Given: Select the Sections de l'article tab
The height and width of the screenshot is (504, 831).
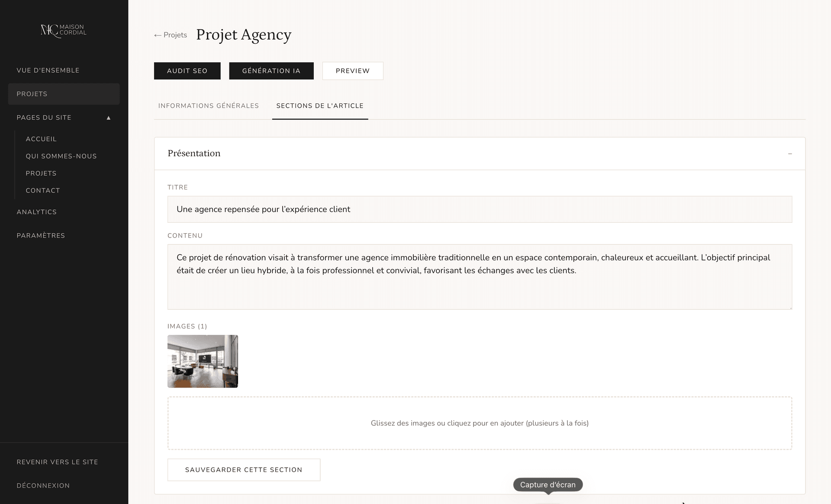Looking at the screenshot, I should pyautogui.click(x=320, y=106).
